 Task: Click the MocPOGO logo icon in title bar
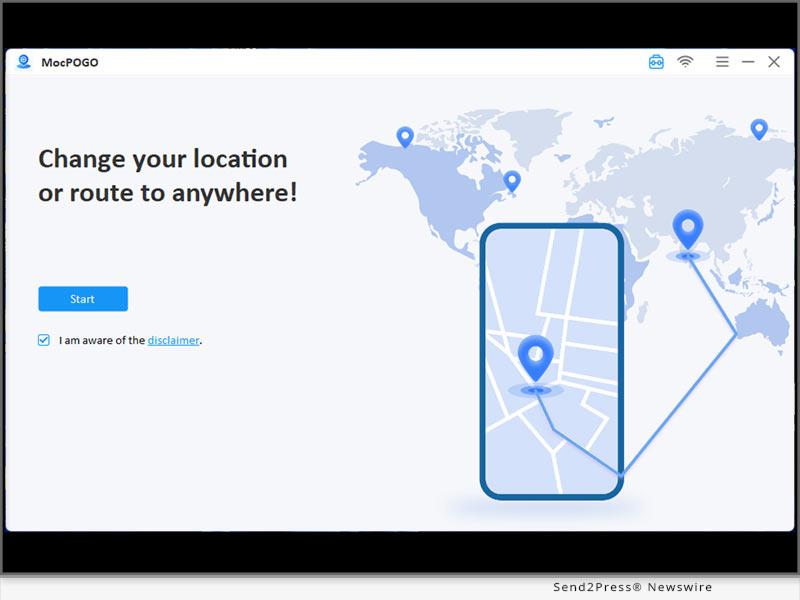coord(24,62)
